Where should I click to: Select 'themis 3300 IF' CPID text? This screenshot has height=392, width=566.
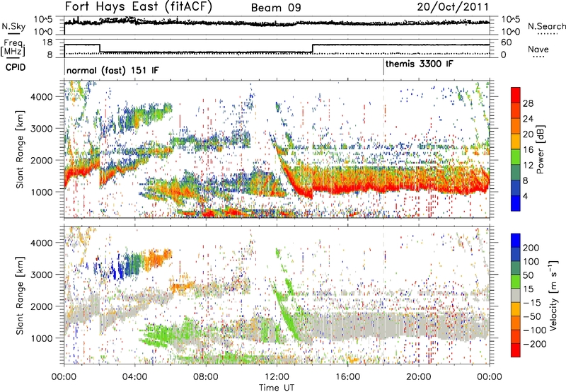click(420, 64)
